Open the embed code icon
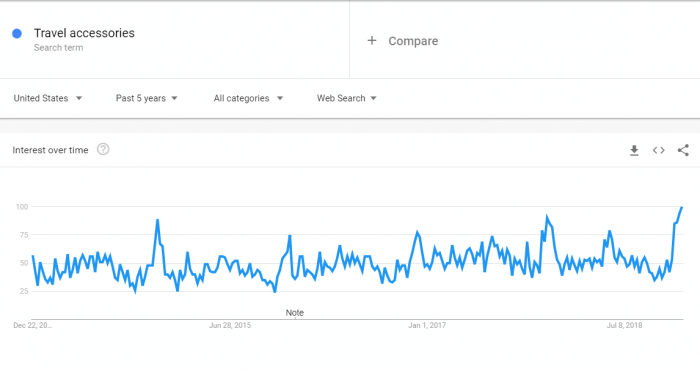The height and width of the screenshot is (370, 700). click(x=658, y=150)
